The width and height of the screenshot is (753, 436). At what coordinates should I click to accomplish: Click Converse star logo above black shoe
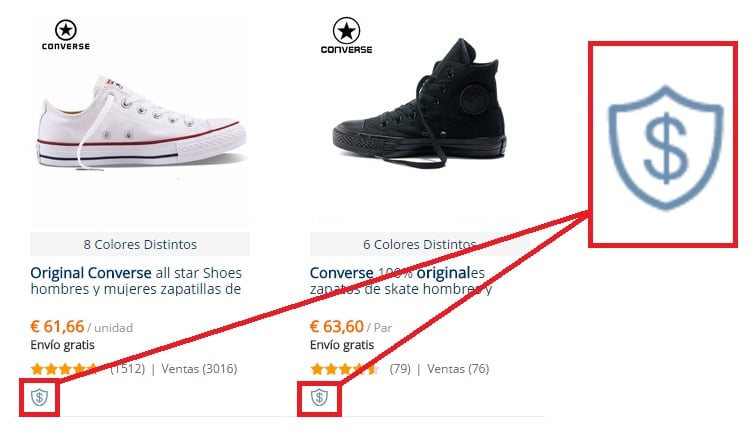(x=346, y=36)
